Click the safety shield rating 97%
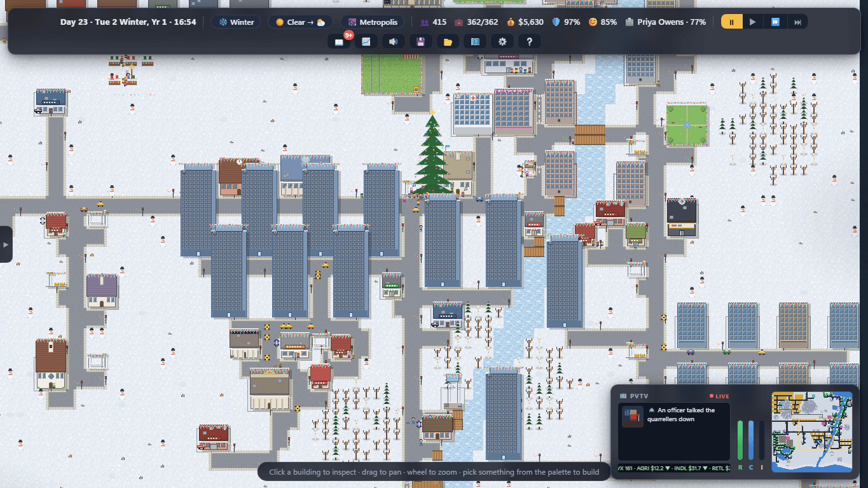This screenshot has width=868, height=488. pos(566,22)
